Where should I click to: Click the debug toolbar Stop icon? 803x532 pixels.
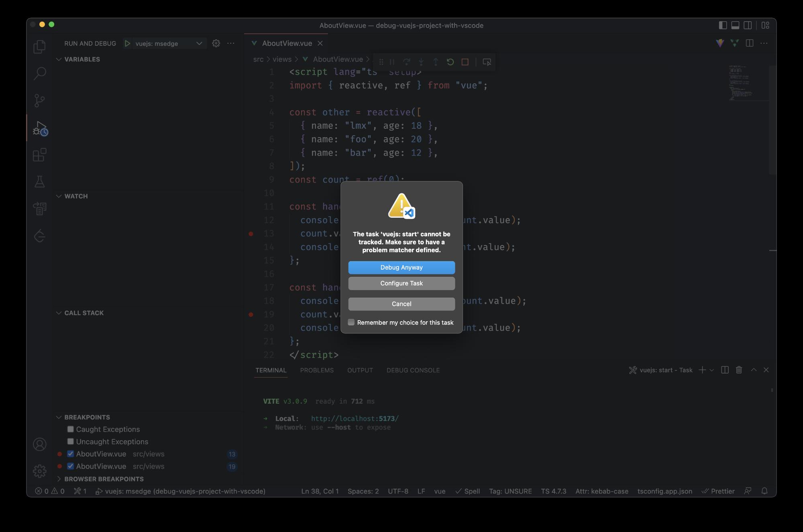point(465,62)
